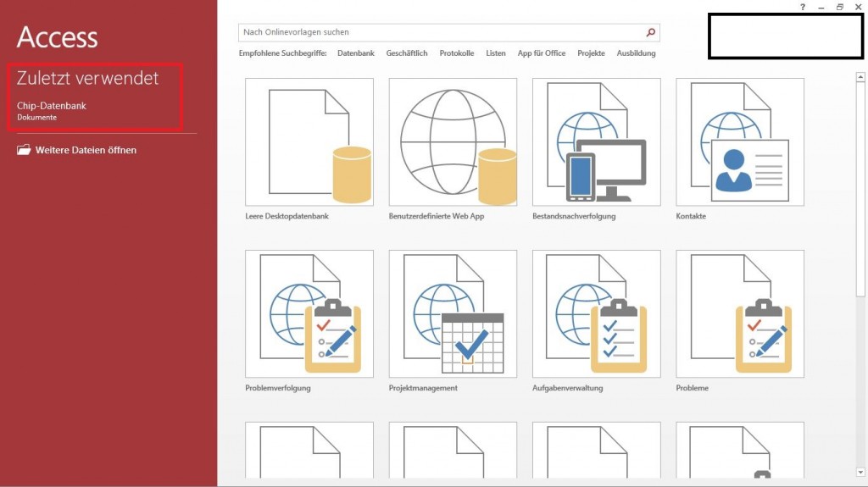Image resolution: width=868 pixels, height=487 pixels.
Task: Choose the Aufgabenverwaltung template
Action: point(596,313)
